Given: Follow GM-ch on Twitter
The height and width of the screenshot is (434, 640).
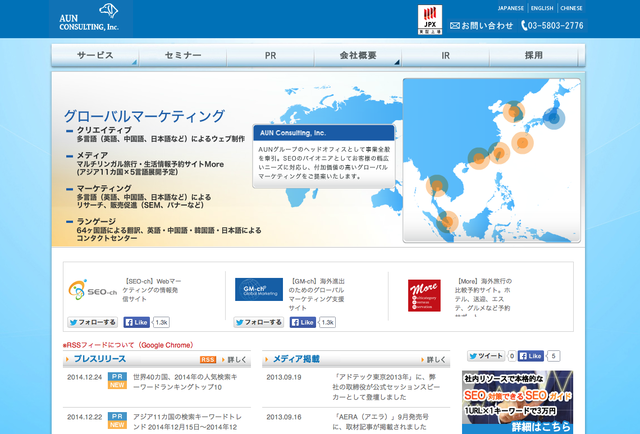Looking at the screenshot, I should coord(259,322).
